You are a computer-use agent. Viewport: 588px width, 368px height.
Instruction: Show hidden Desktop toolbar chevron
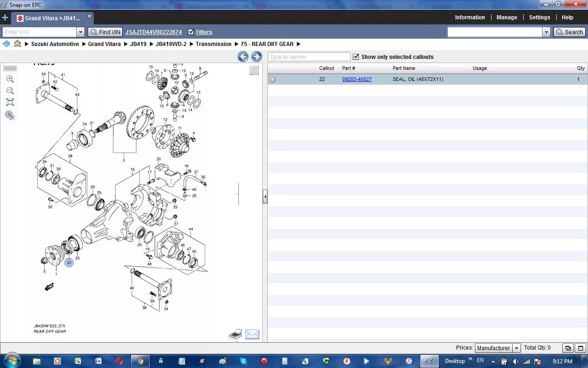[470, 358]
